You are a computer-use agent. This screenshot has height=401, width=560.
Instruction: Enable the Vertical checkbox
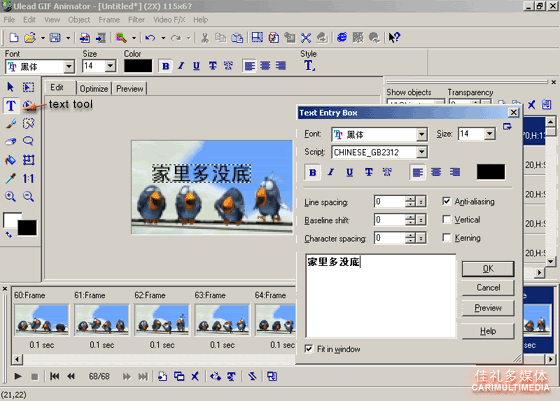pyautogui.click(x=446, y=219)
